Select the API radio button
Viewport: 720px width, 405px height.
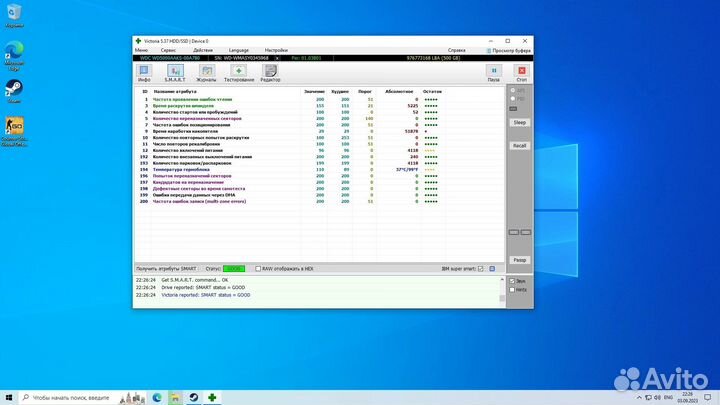click(x=513, y=91)
